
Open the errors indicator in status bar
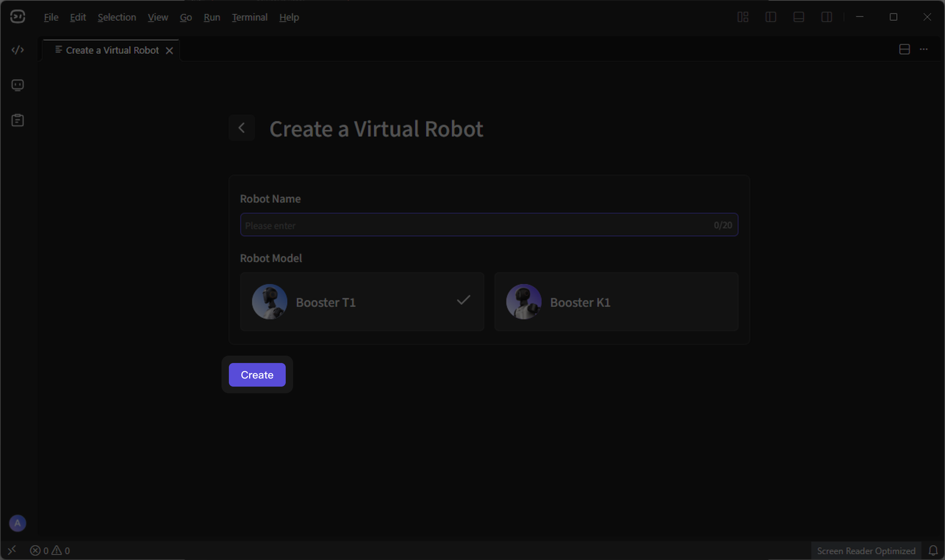click(x=39, y=550)
